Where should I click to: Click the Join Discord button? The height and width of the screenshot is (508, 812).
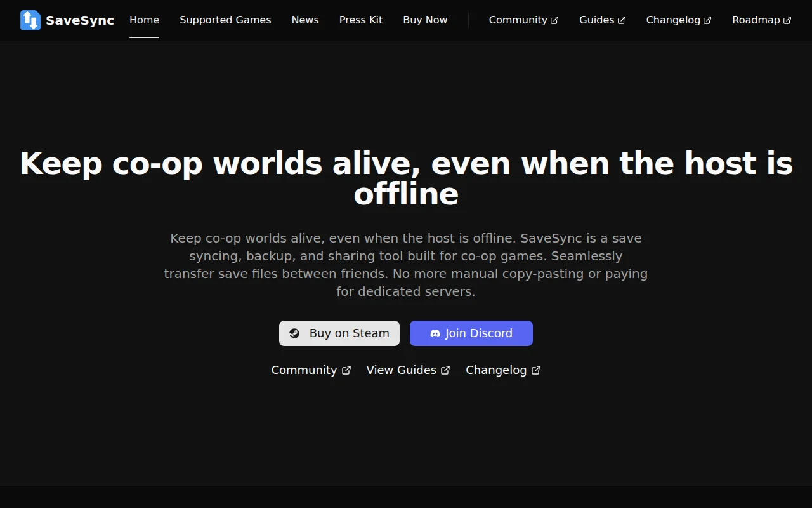click(x=471, y=333)
